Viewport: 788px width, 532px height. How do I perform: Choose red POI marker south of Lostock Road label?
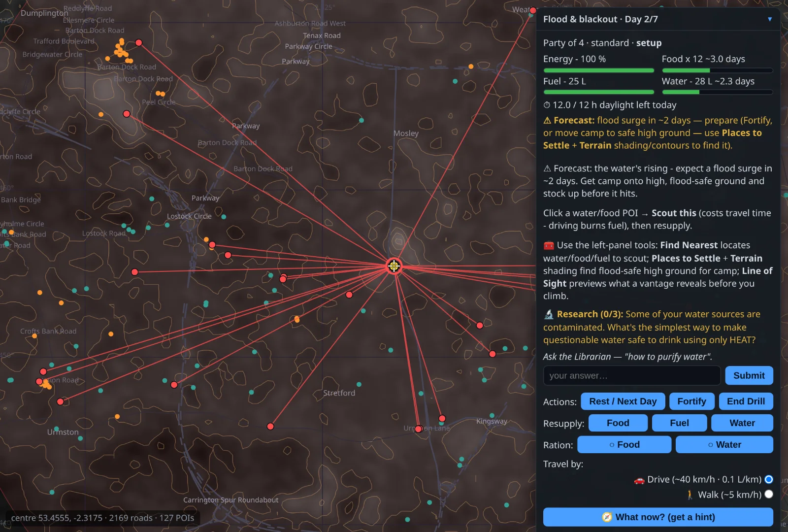point(134,272)
